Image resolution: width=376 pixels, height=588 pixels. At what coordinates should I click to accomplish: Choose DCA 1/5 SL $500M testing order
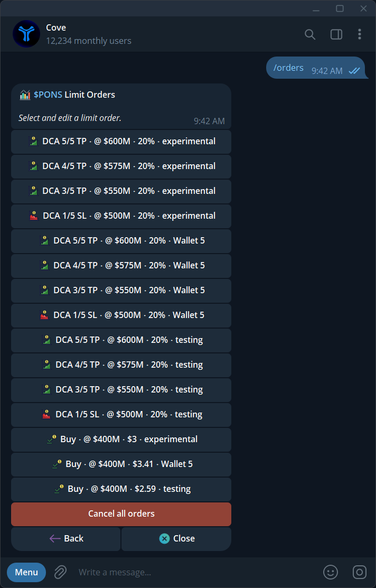(121, 414)
